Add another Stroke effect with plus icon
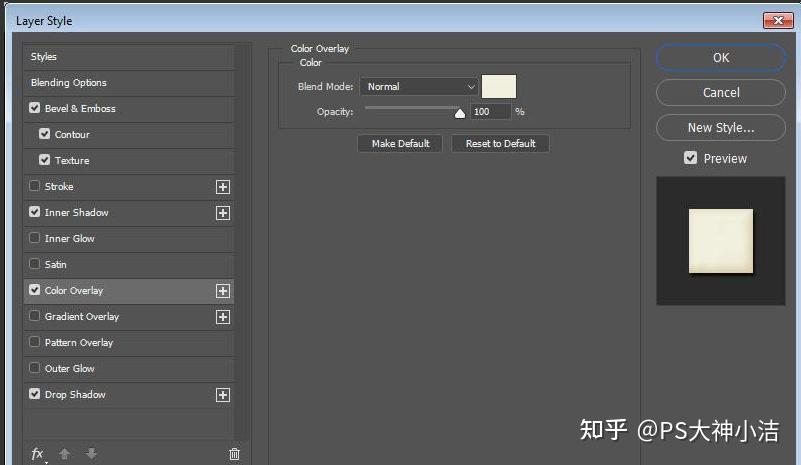Viewport: 801px width, 465px height. coord(223,187)
